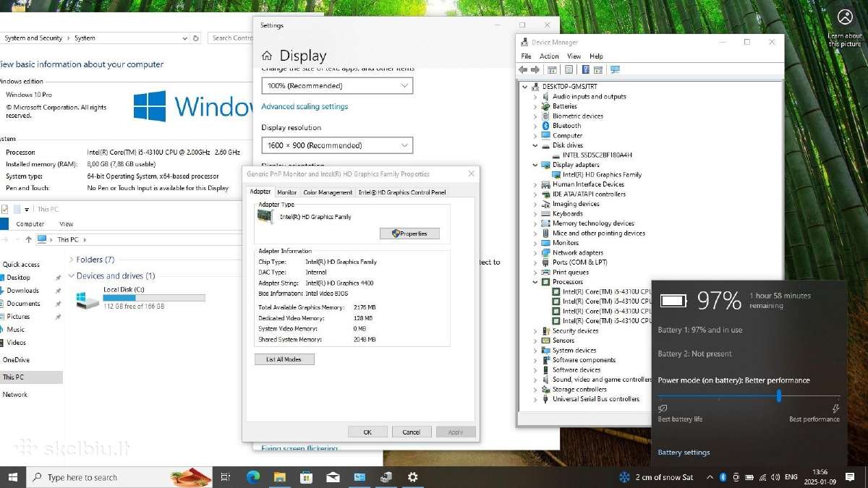Click blue Help icon in Device Manager toolbar

coord(585,69)
